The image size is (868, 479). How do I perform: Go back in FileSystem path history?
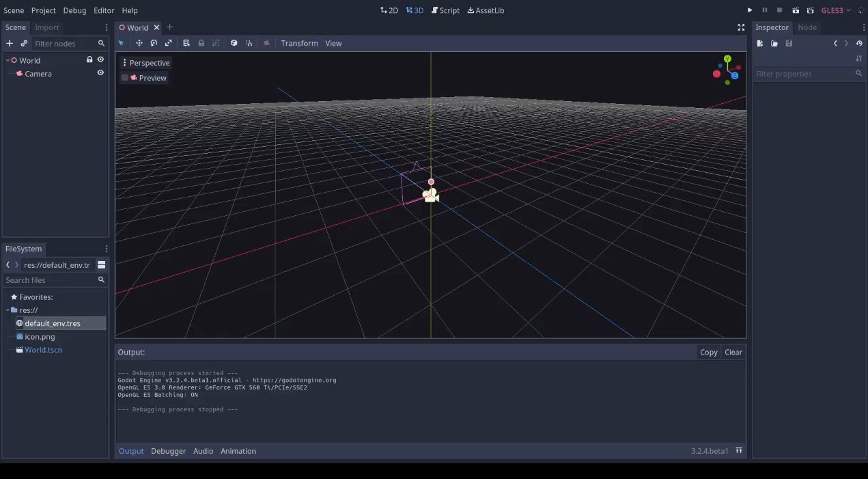click(8, 264)
